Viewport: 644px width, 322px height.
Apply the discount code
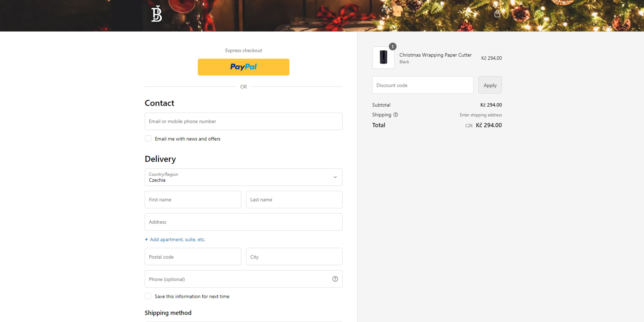point(490,85)
